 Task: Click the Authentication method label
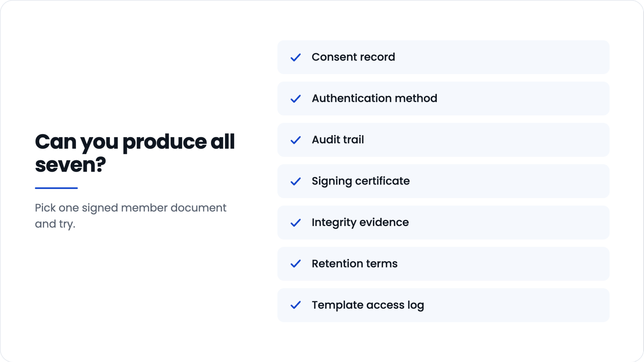[374, 98]
